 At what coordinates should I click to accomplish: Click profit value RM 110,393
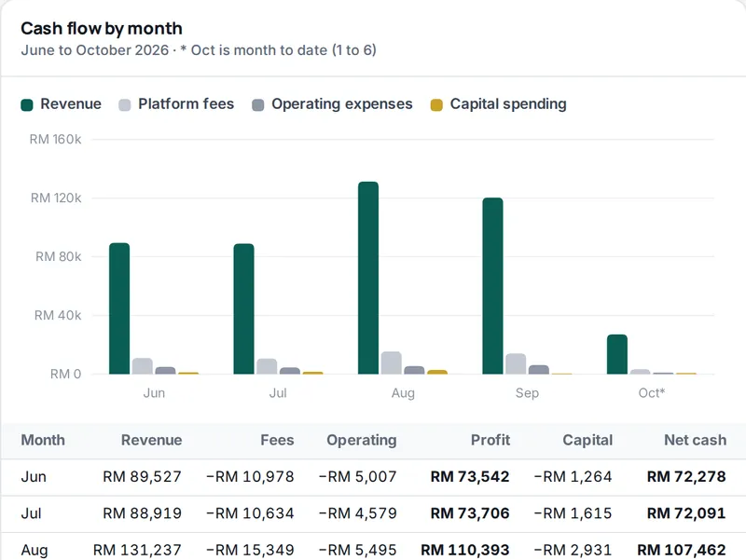465,550
